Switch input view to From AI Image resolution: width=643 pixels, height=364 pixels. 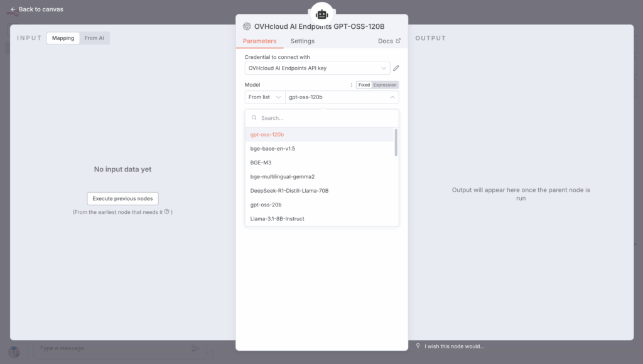(x=95, y=38)
